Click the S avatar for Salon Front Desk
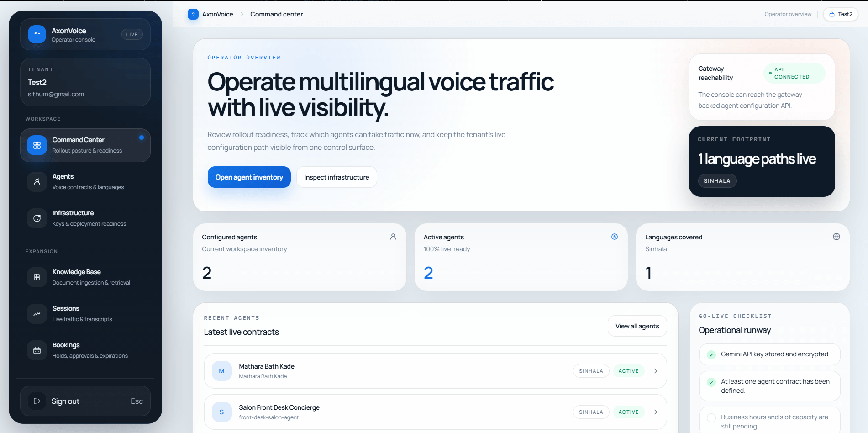This screenshot has width=868, height=433. tap(222, 412)
